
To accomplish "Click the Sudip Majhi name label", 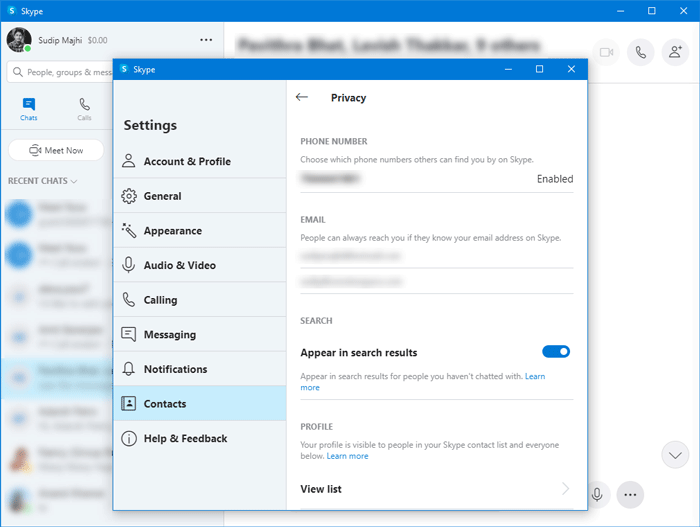I will point(60,40).
